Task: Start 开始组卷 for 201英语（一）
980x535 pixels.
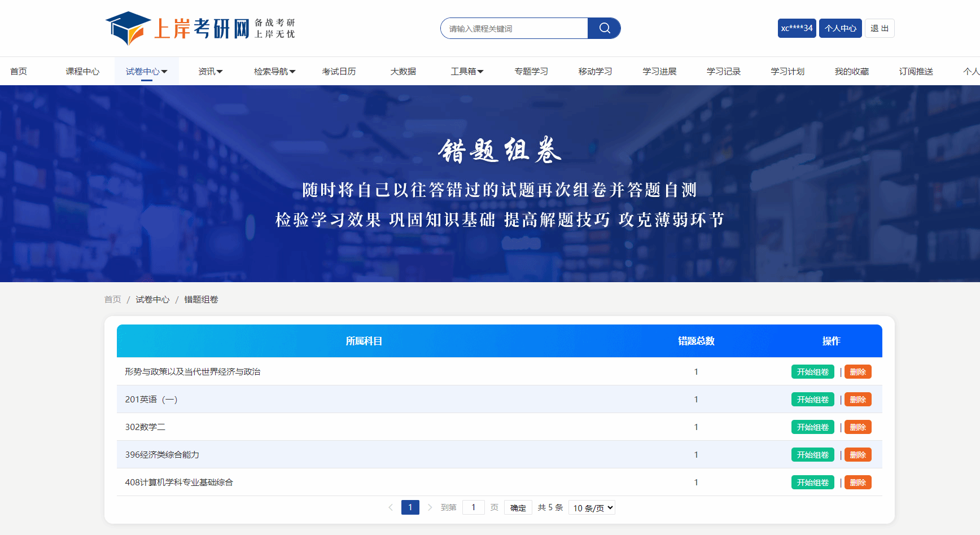Action: 812,400
